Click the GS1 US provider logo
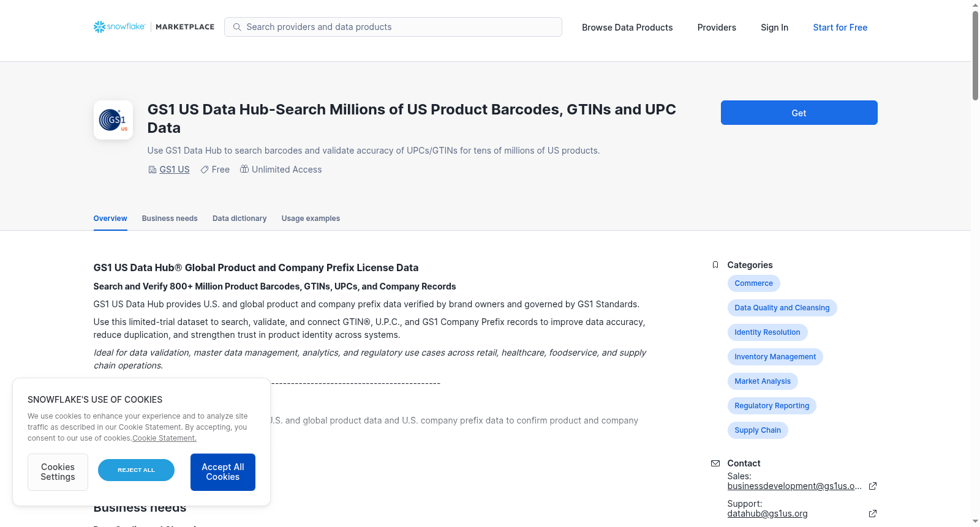Image resolution: width=980 pixels, height=527 pixels. coord(113,120)
